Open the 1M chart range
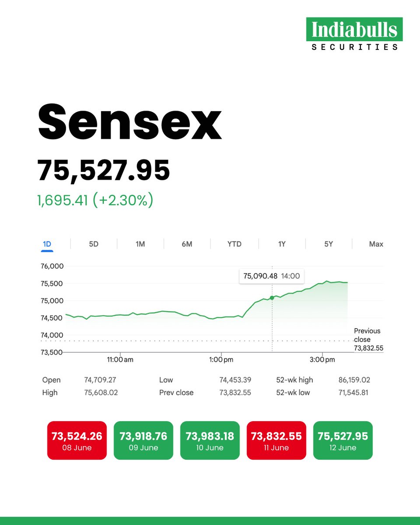 pos(140,244)
